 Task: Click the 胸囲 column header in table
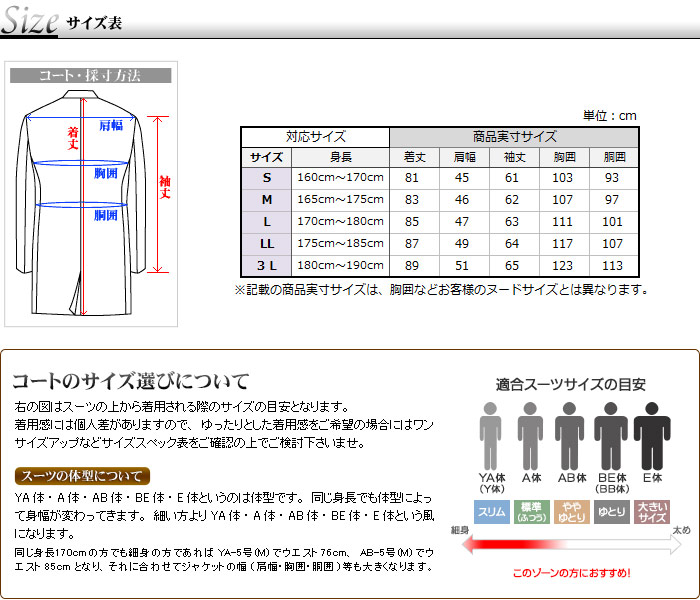(565, 157)
